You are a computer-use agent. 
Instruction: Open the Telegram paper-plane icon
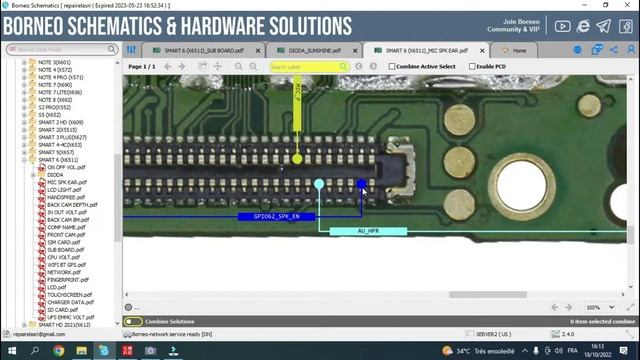[604, 27]
